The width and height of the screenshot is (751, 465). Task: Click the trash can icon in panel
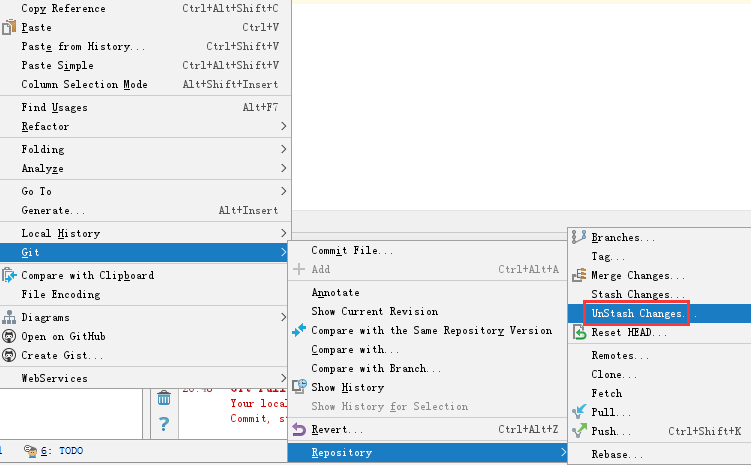pyautogui.click(x=164, y=398)
